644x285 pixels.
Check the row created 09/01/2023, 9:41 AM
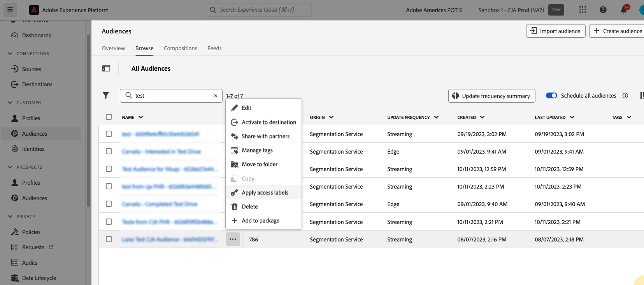pyautogui.click(x=109, y=151)
